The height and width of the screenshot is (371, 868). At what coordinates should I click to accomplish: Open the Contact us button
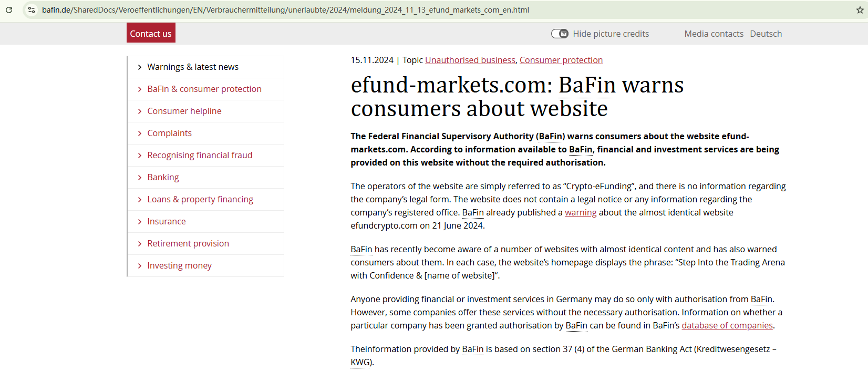pos(151,33)
